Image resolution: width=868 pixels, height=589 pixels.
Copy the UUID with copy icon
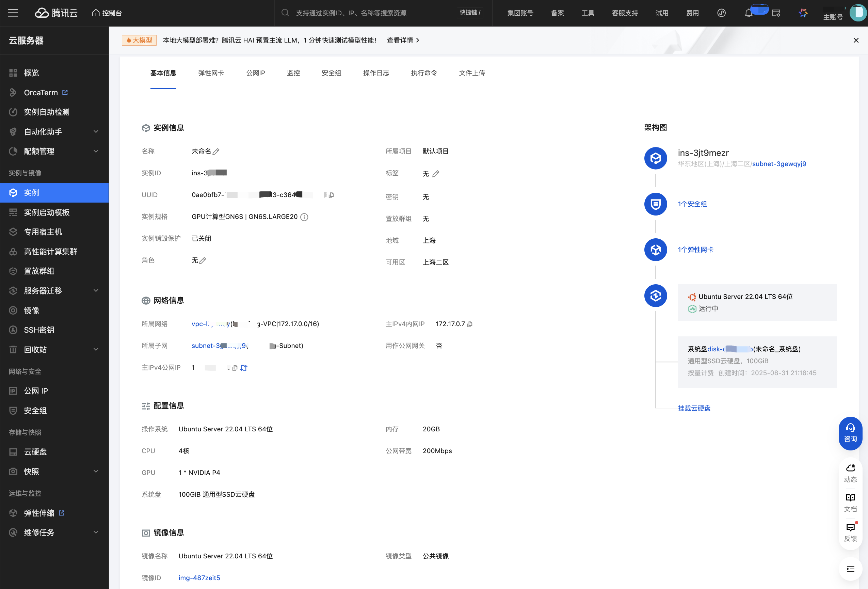point(331,195)
